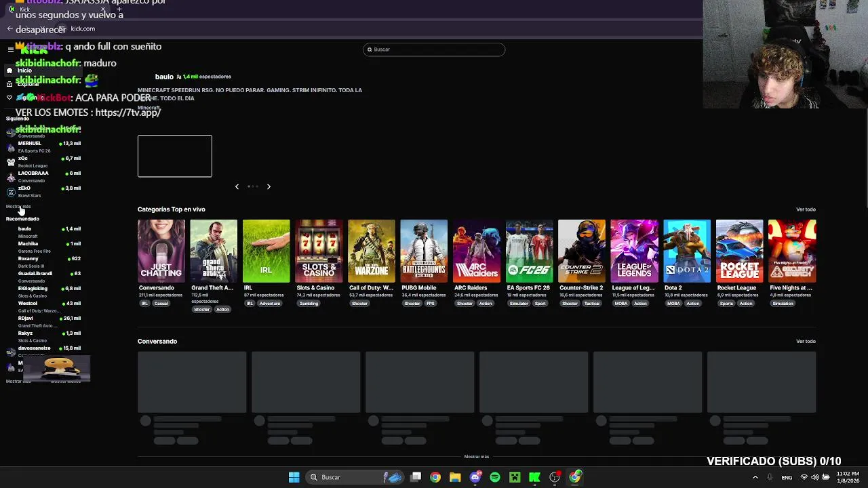Open ARC Raiders category card
Image resolution: width=868 pixels, height=488 pixels.
pyautogui.click(x=477, y=251)
